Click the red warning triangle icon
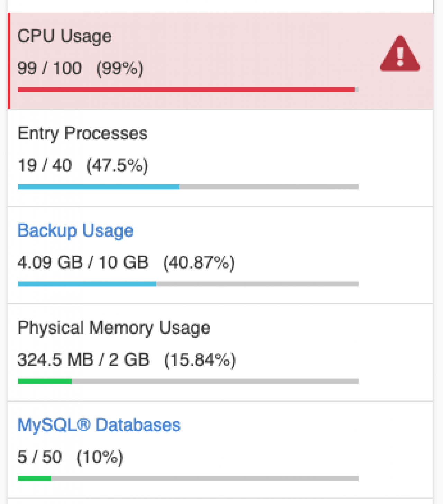 pyautogui.click(x=400, y=54)
